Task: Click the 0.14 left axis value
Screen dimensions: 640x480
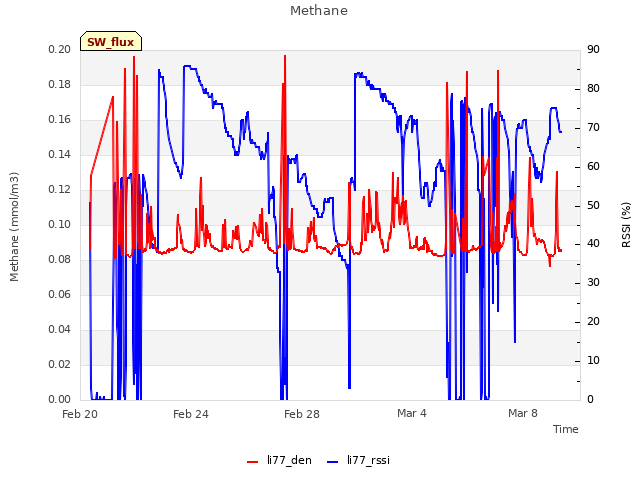Action: point(60,155)
